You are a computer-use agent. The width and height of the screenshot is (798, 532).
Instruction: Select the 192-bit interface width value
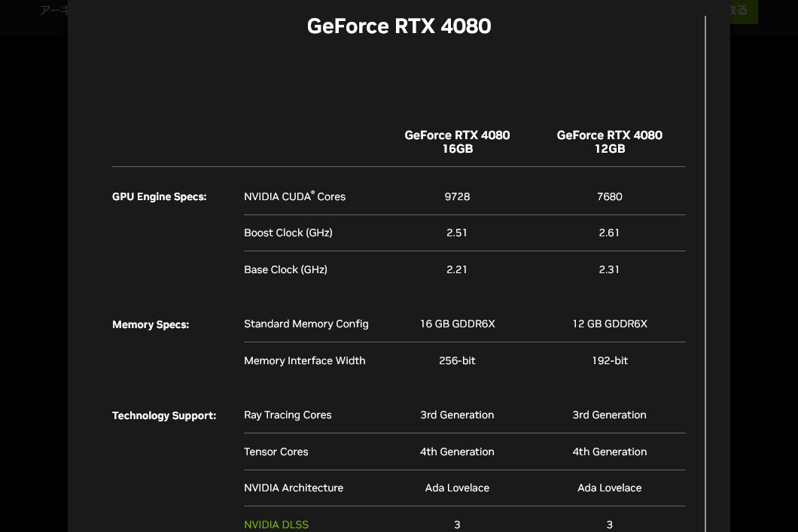pyautogui.click(x=609, y=360)
